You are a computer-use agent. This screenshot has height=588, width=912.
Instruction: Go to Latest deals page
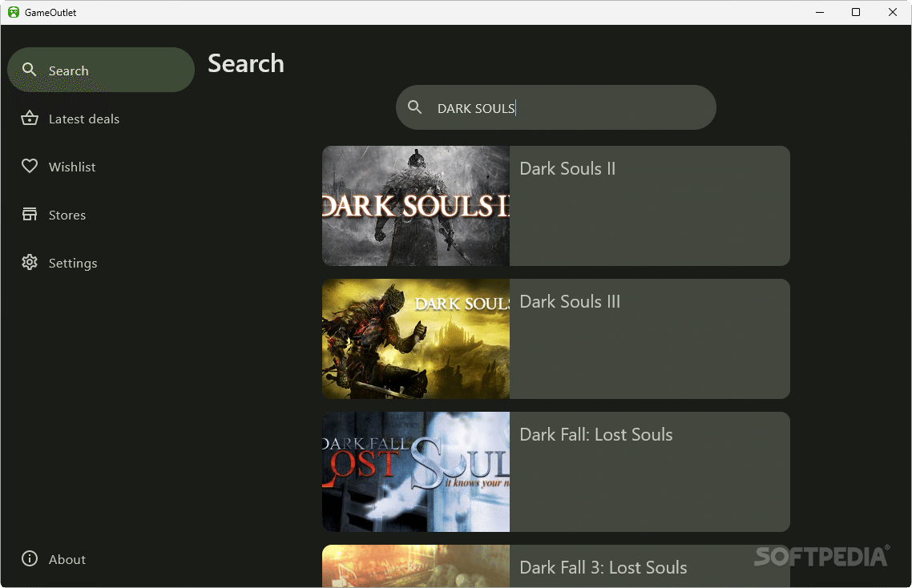(x=84, y=119)
